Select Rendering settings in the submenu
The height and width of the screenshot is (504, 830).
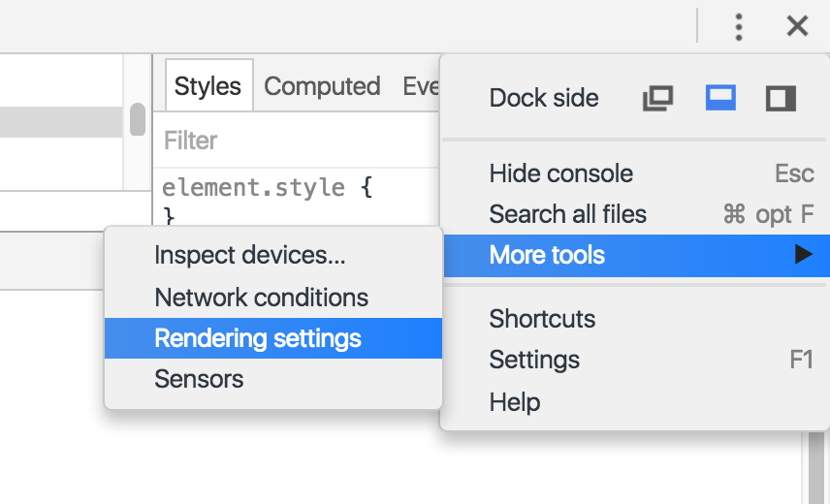(273, 338)
